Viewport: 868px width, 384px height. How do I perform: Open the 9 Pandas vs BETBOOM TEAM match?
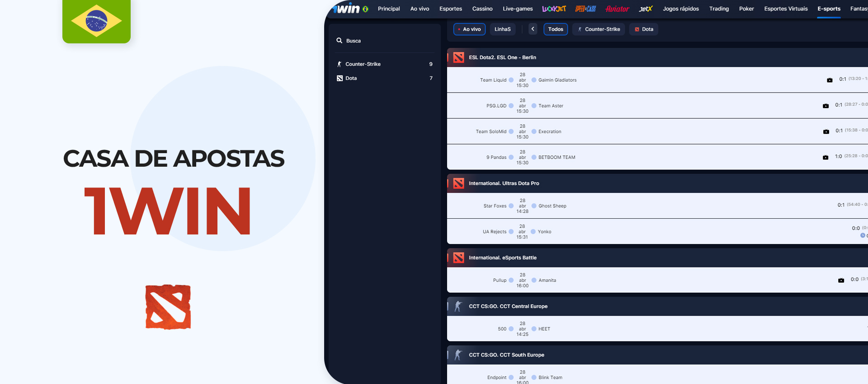coord(657,157)
